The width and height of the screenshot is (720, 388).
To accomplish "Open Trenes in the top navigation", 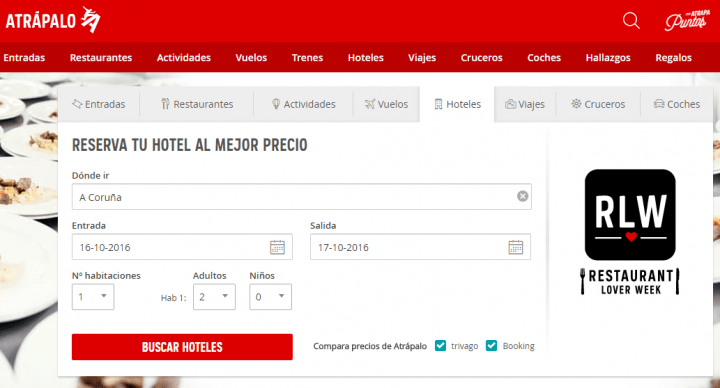I will [307, 58].
